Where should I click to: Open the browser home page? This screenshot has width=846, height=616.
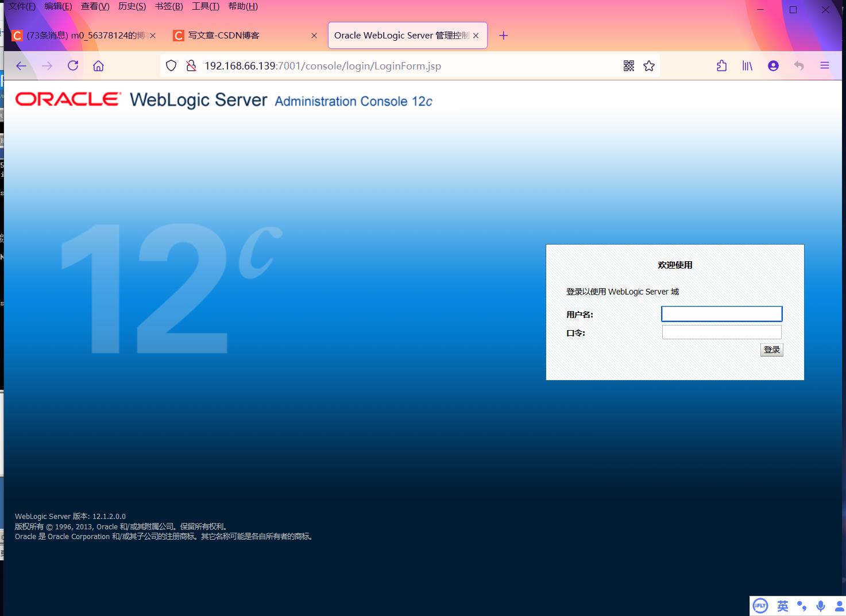pyautogui.click(x=98, y=66)
